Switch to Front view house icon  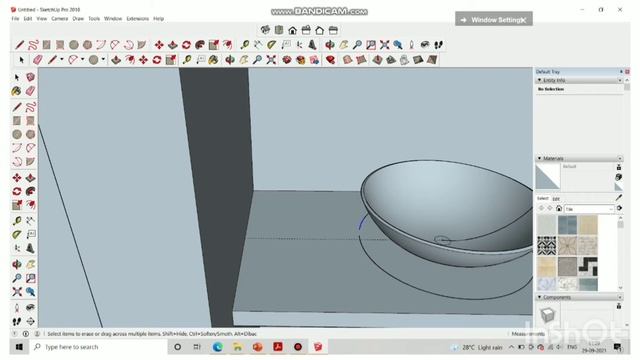pos(292,30)
